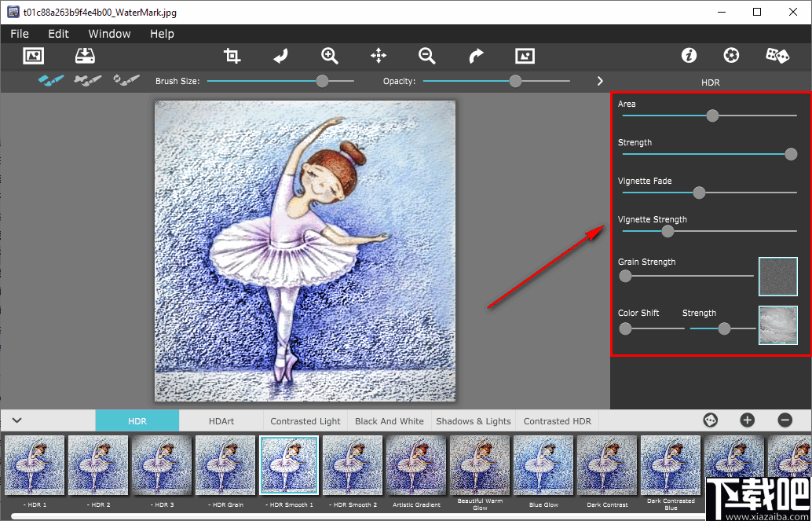Click the Info icon

[x=689, y=56]
